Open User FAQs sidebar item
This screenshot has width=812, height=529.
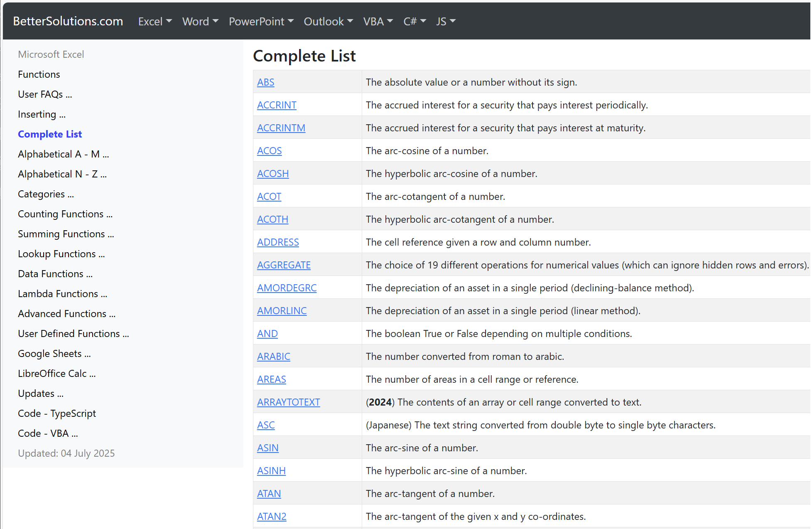point(45,94)
